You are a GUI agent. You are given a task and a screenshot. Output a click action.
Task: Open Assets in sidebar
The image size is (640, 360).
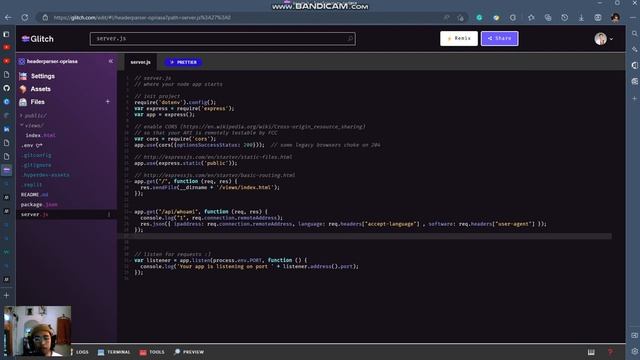pyautogui.click(x=35, y=89)
